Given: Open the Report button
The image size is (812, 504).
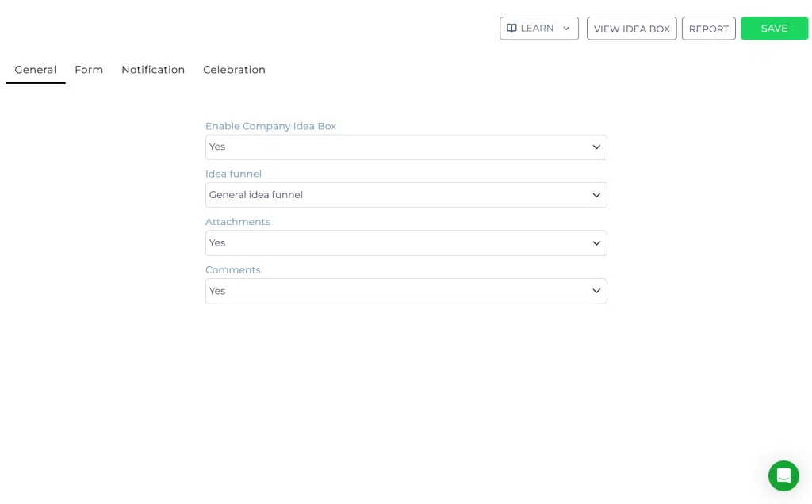Looking at the screenshot, I should pos(708,29).
